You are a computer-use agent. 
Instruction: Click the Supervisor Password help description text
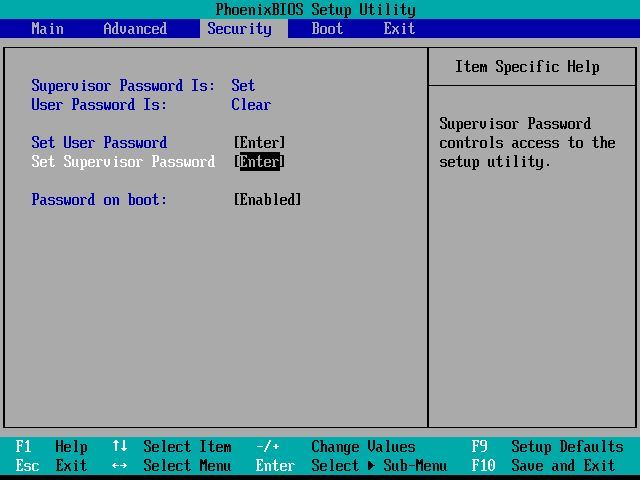[x=527, y=142]
